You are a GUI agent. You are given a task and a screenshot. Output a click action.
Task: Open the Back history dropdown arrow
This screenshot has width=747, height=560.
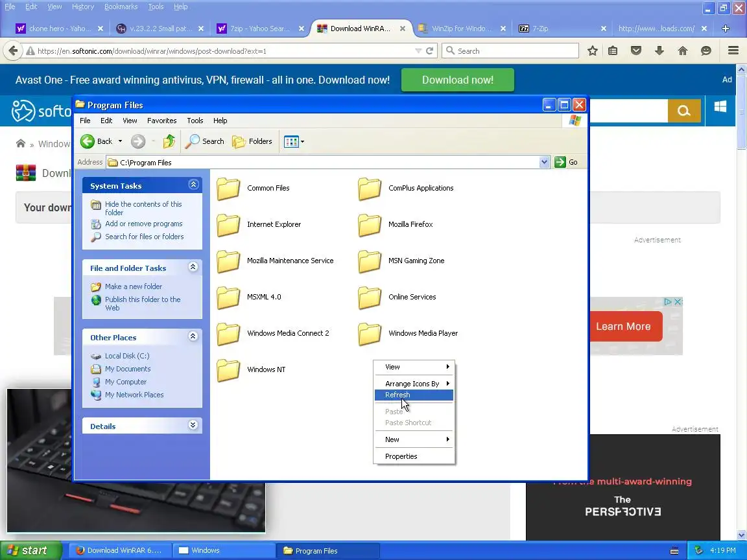coord(120,141)
